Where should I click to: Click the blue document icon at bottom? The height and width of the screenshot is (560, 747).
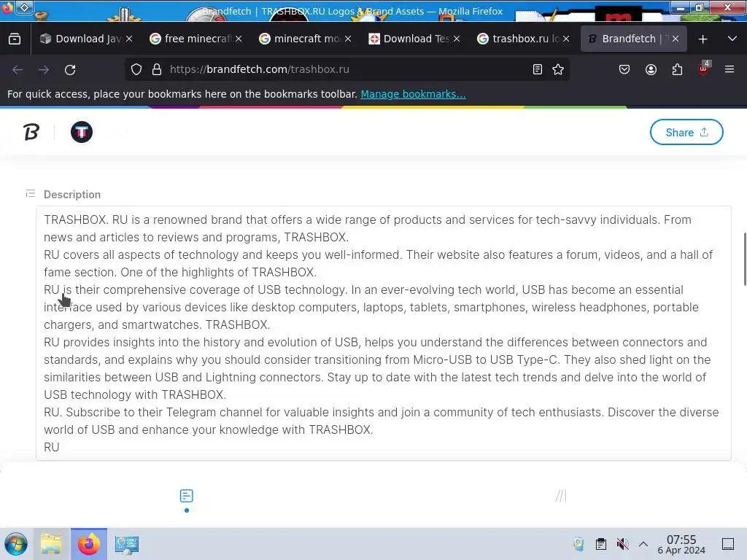(187, 496)
